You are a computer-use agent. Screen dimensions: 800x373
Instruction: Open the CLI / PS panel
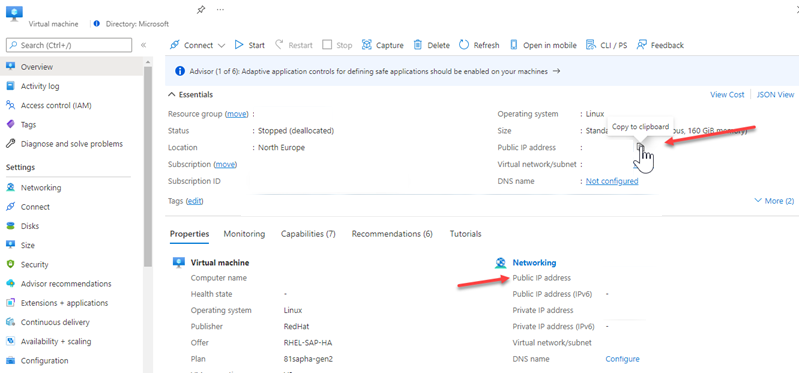pos(607,45)
